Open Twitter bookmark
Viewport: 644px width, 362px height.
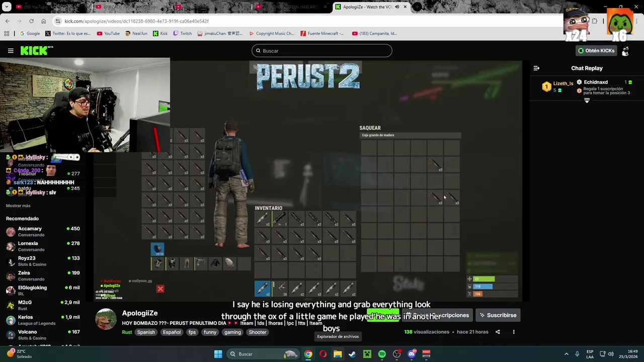coord(68,34)
